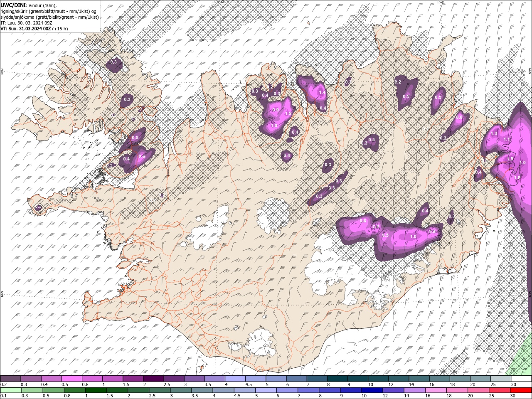Click the "4.5" label in lower legend row
Image resolution: width=532 pixels, height=399 pixels.
click(x=238, y=396)
